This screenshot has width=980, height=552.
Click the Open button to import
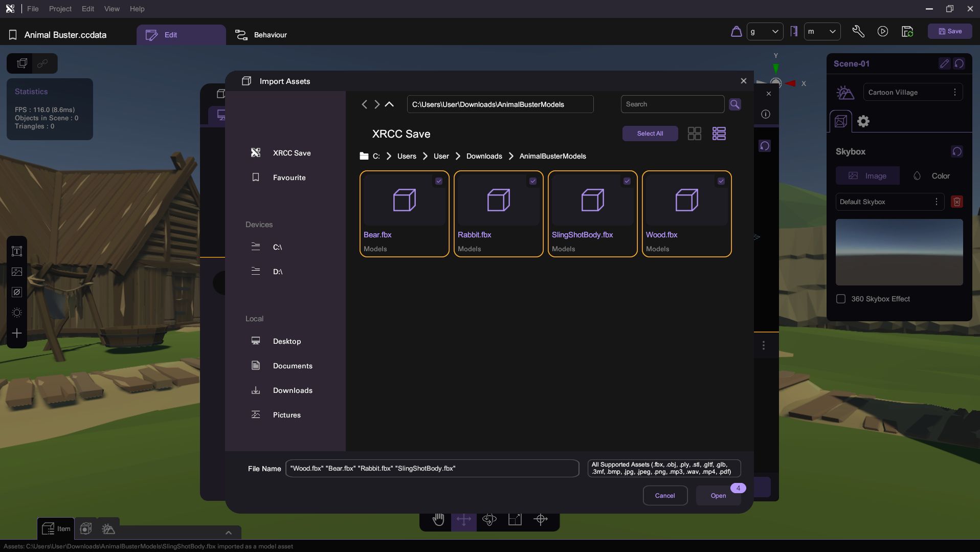click(x=718, y=495)
